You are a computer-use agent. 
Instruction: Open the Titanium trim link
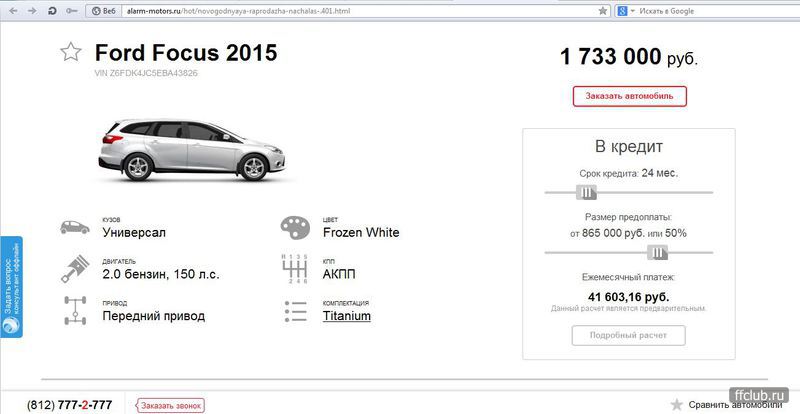347,316
